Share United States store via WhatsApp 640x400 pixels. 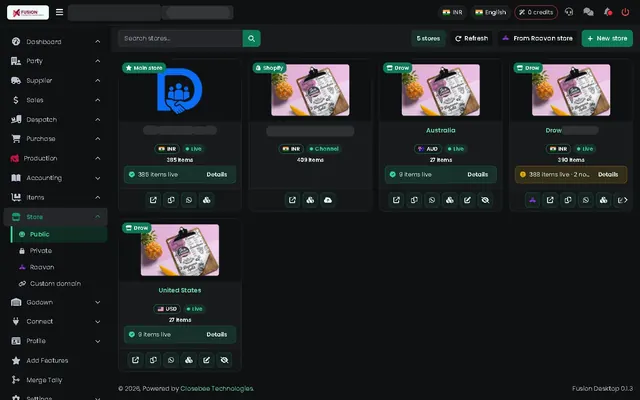(171, 360)
